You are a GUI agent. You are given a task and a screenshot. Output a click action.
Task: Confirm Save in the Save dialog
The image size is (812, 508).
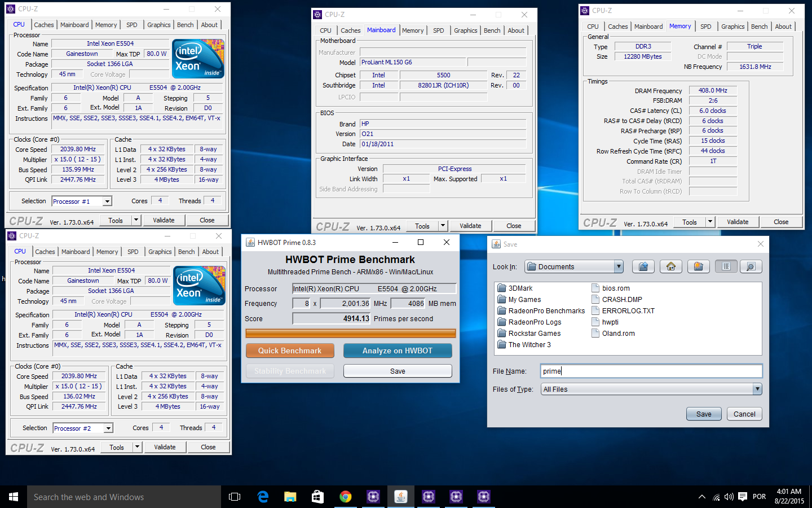point(704,414)
